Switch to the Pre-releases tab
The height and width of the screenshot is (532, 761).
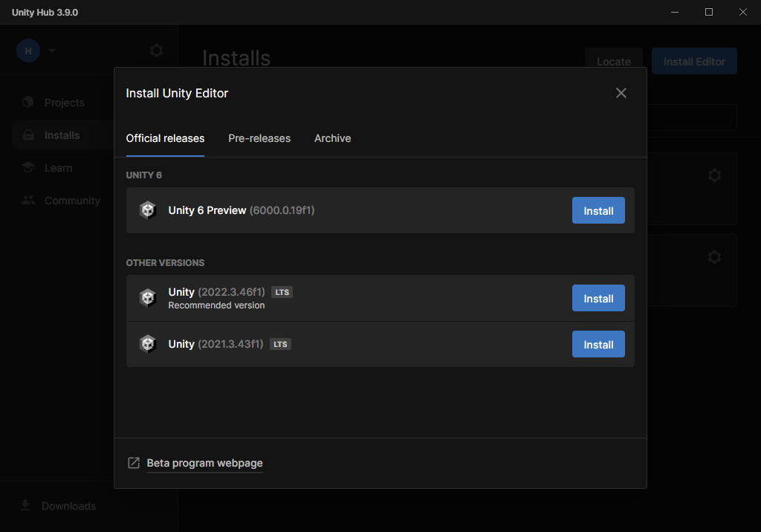259,138
